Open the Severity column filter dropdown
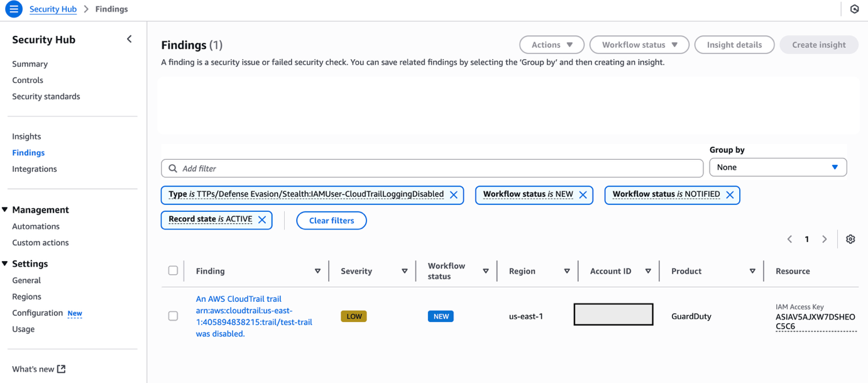The image size is (868, 383). [x=405, y=270]
